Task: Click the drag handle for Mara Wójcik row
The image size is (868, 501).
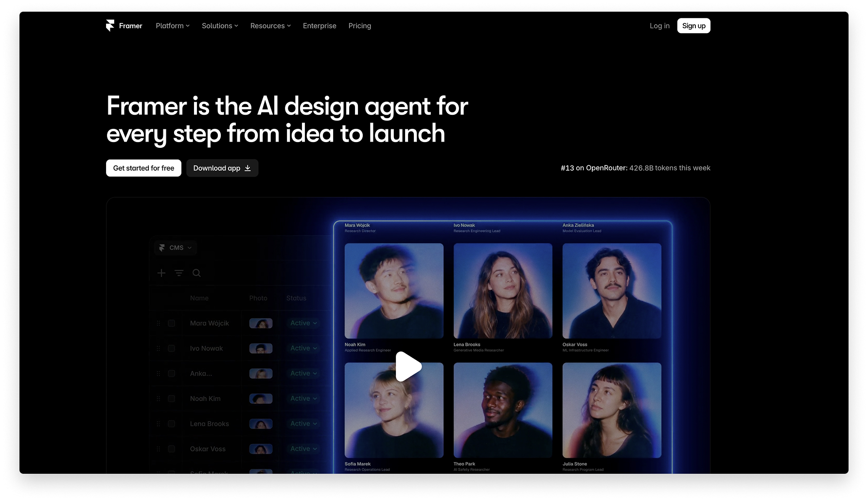Action: point(158,323)
